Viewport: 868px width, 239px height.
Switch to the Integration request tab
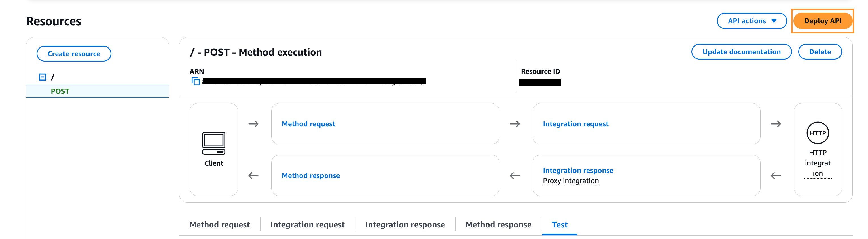pyautogui.click(x=307, y=225)
